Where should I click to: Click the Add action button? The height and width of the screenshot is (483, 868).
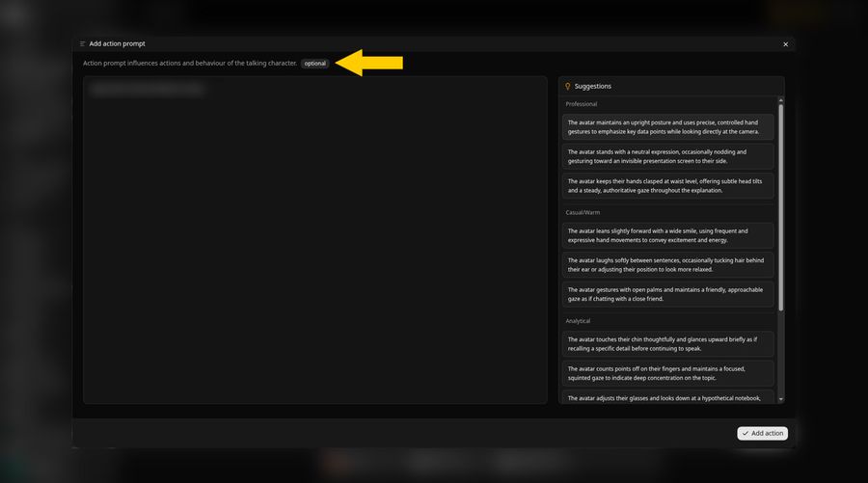coord(762,433)
